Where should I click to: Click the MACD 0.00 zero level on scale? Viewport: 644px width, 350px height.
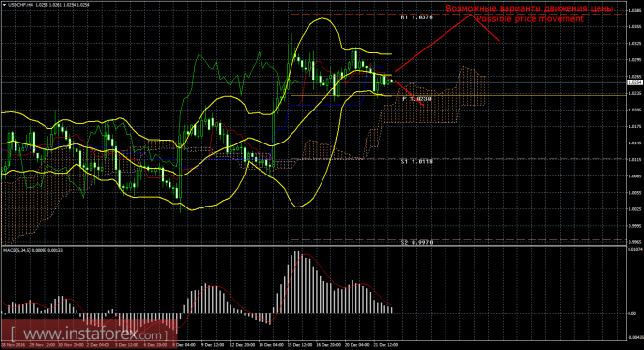[632, 313]
